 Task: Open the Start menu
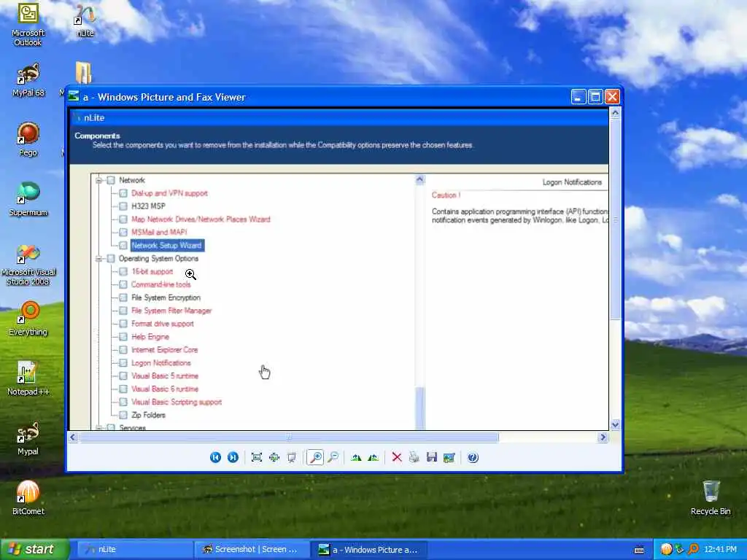(x=35, y=550)
